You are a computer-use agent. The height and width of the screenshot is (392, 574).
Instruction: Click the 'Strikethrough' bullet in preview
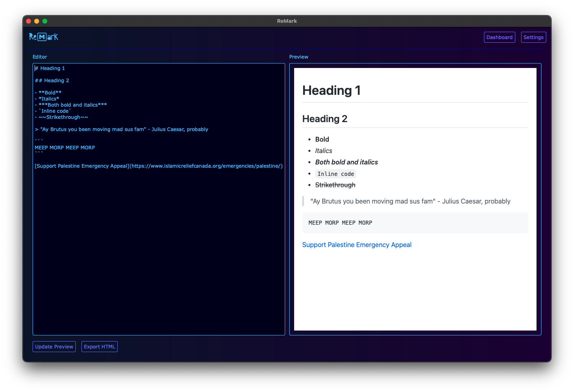point(335,185)
